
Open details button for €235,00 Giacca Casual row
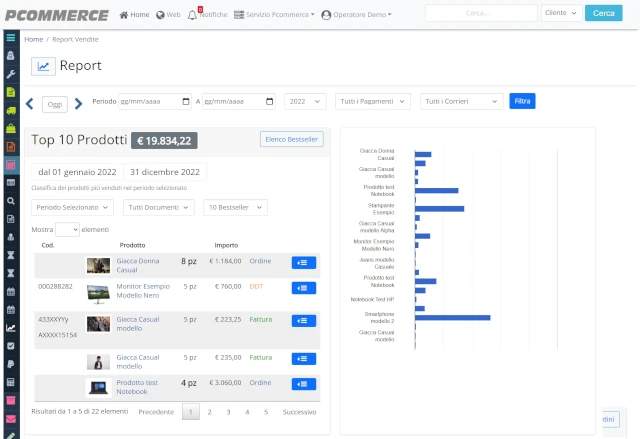[304, 359]
